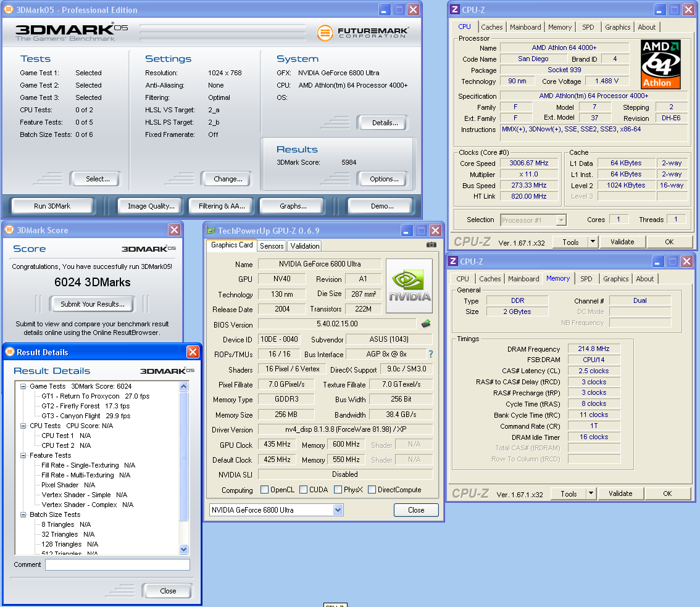
Task: Click the 3DMark05 title bar icon
Action: [x=9, y=9]
